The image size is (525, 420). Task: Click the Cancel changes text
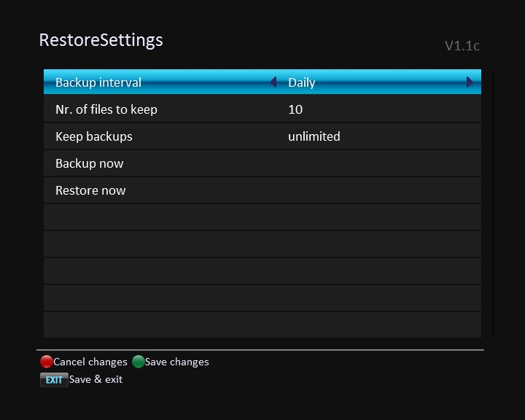point(90,362)
